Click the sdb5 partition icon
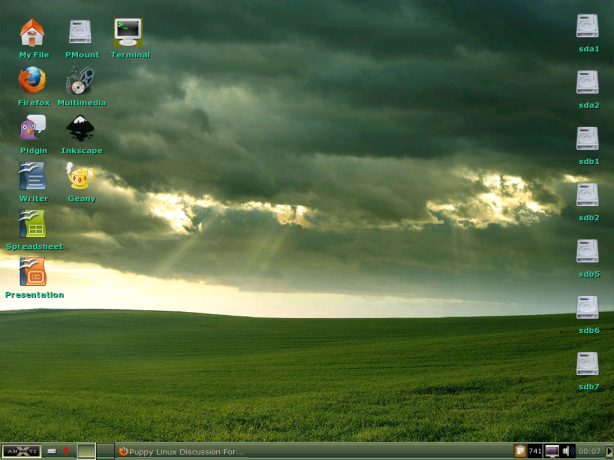 point(588,252)
